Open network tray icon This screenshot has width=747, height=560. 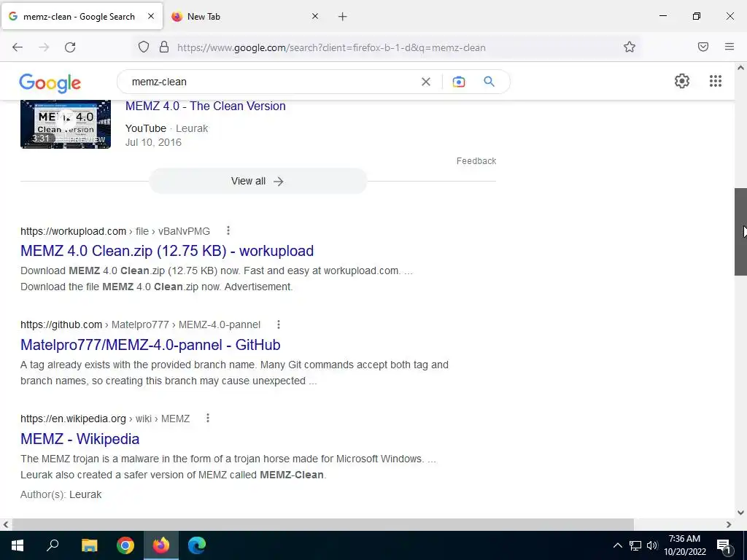[635, 545]
